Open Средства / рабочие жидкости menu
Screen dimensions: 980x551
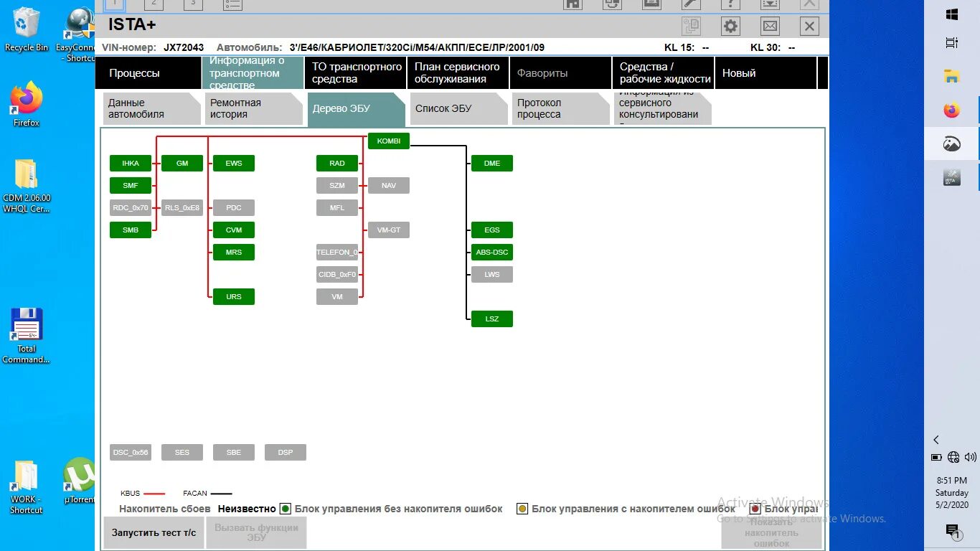tap(664, 72)
